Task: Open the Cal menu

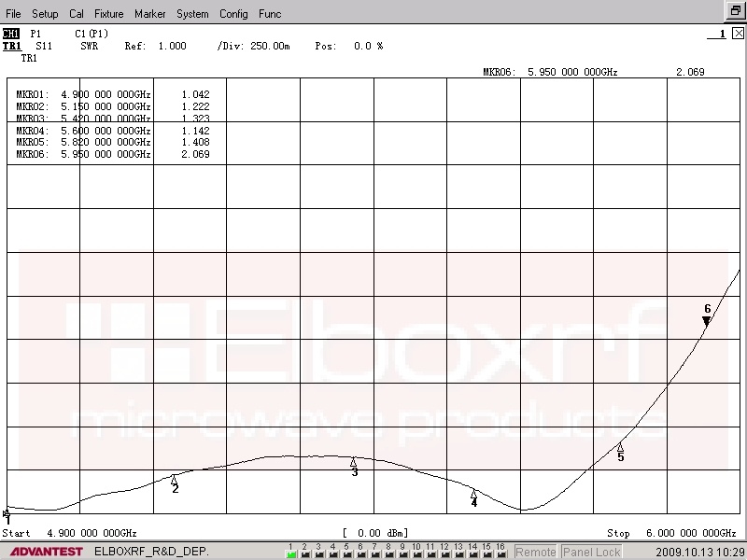Action: 77,14
